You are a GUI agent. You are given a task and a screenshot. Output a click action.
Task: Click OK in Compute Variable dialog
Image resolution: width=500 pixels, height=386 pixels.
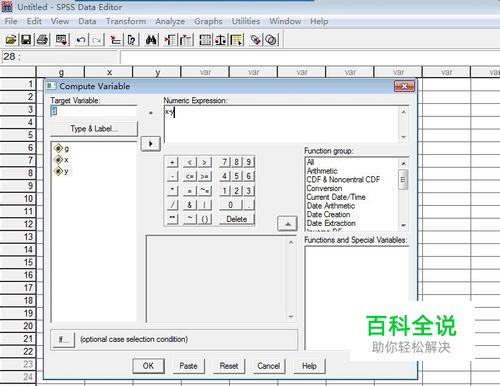click(x=148, y=366)
